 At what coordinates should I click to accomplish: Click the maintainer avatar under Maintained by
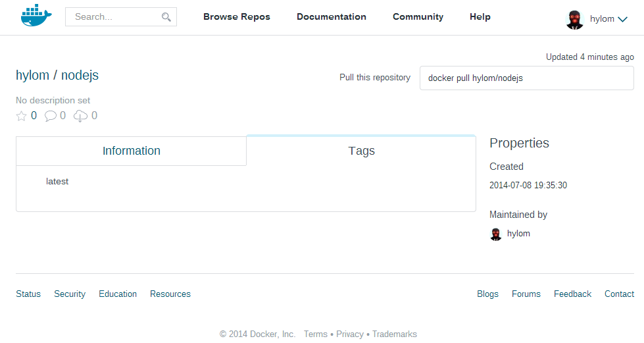click(x=496, y=234)
